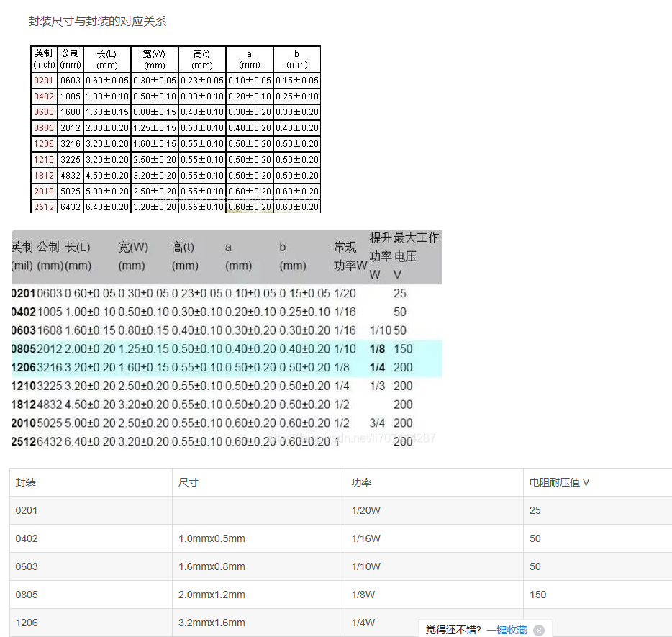Click 英制 (inch) header in top table
Image resolution: width=672 pixels, height=637 pixels.
pos(44,59)
